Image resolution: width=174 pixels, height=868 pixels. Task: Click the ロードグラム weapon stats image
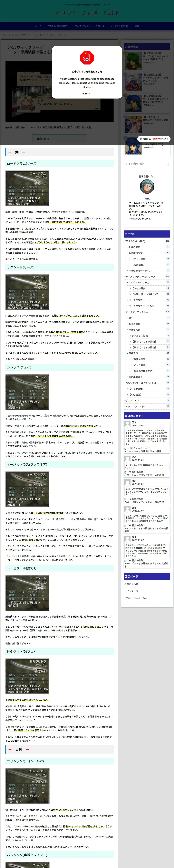coord(27,188)
